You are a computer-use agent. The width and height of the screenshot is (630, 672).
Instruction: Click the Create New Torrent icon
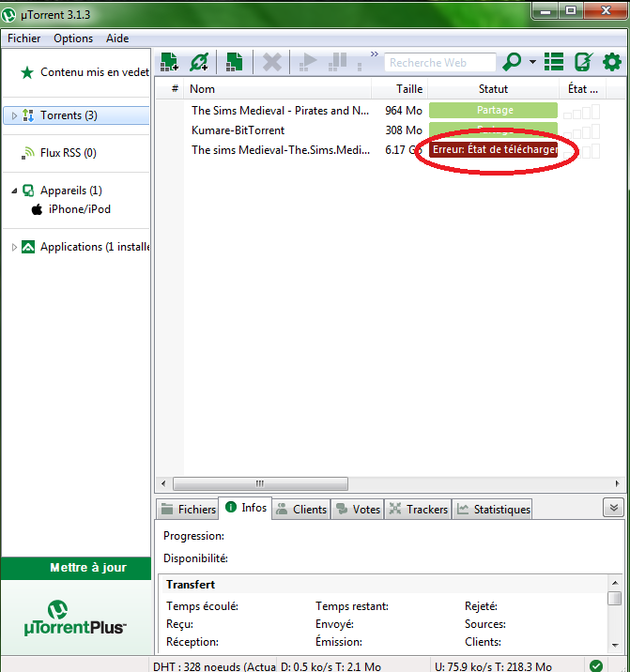(x=235, y=62)
